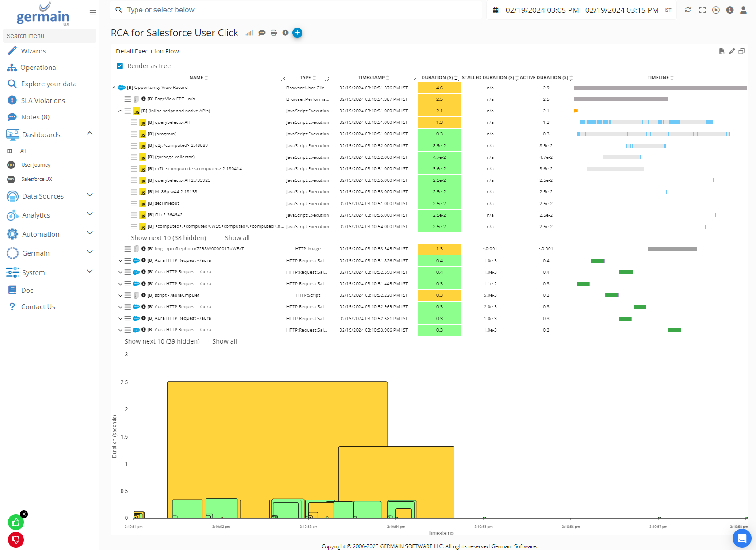Screen dimensions: 756x550
Task: Open SLA Violations in the sidebar
Action: (x=43, y=101)
